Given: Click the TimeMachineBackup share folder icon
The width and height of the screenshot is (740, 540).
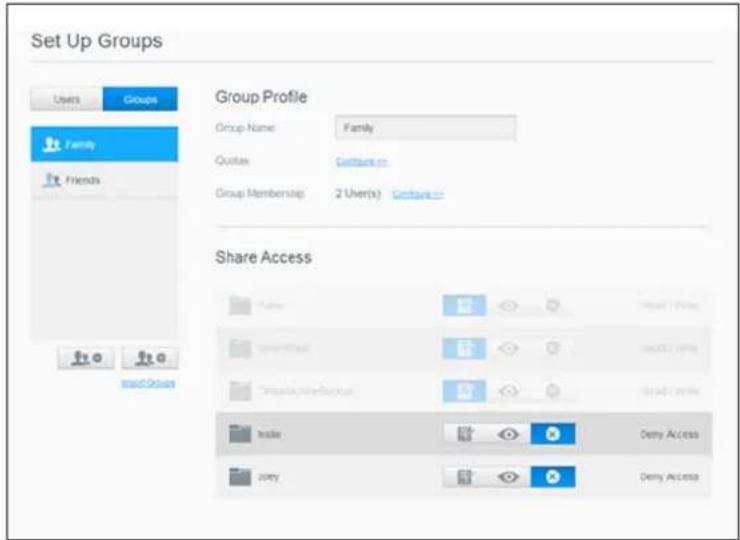Looking at the screenshot, I should [x=240, y=391].
